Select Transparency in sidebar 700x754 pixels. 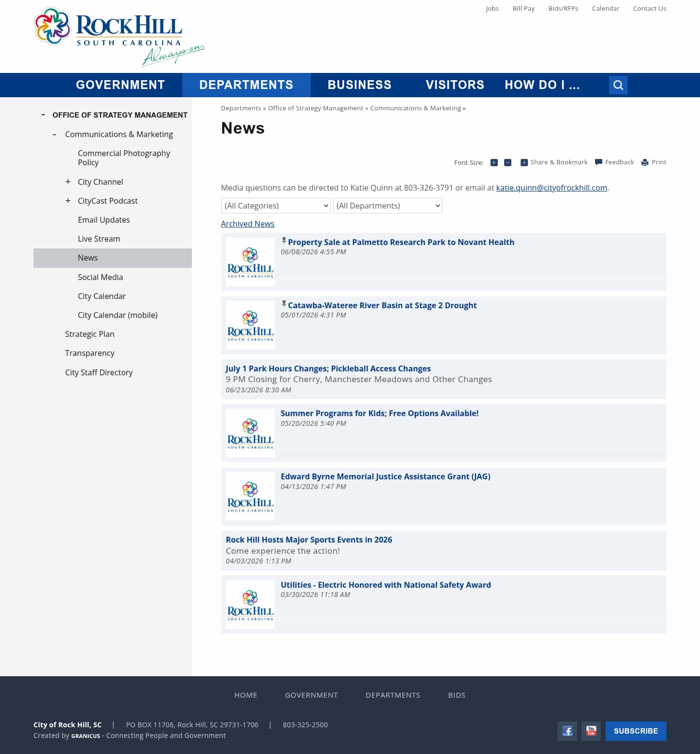coord(90,353)
